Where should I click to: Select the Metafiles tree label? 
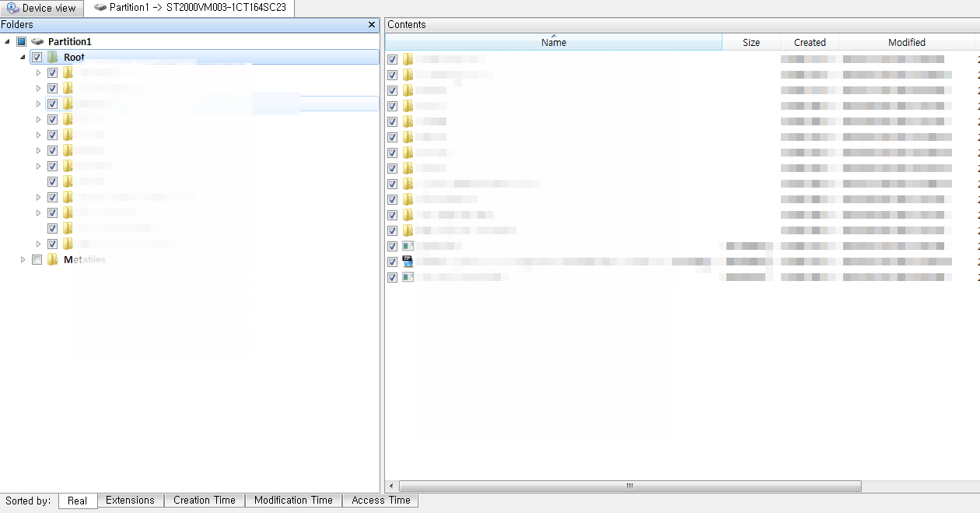click(84, 259)
